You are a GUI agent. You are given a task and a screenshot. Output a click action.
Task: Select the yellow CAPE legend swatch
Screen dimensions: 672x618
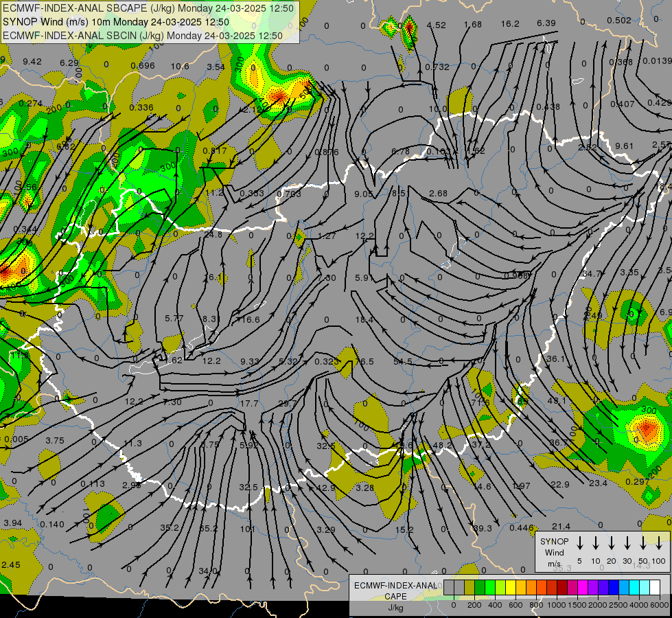(511, 587)
